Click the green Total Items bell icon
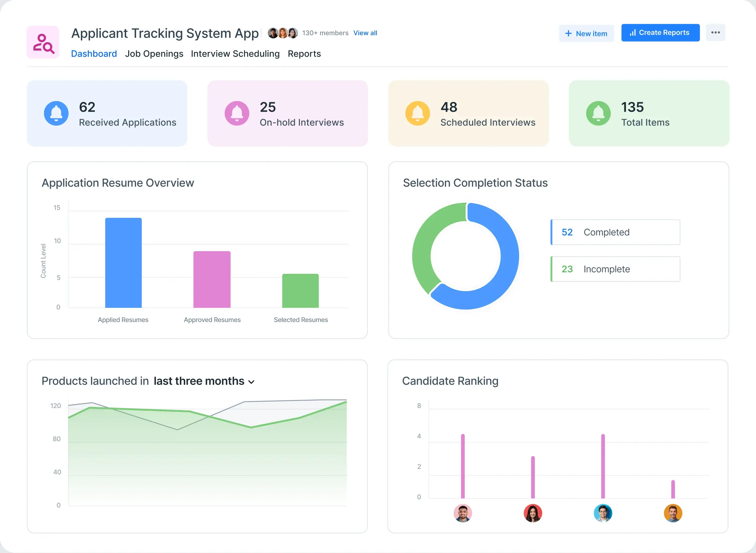Image resolution: width=756 pixels, height=553 pixels. [x=598, y=114]
